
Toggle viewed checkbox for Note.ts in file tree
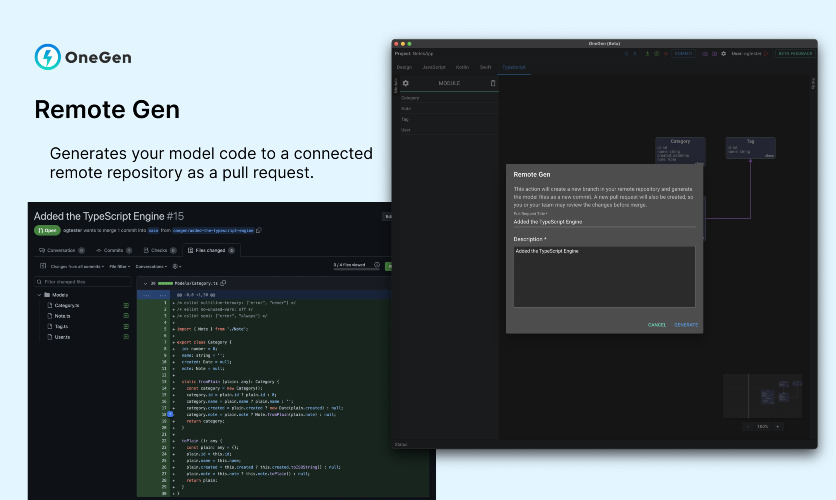pyautogui.click(x=126, y=317)
